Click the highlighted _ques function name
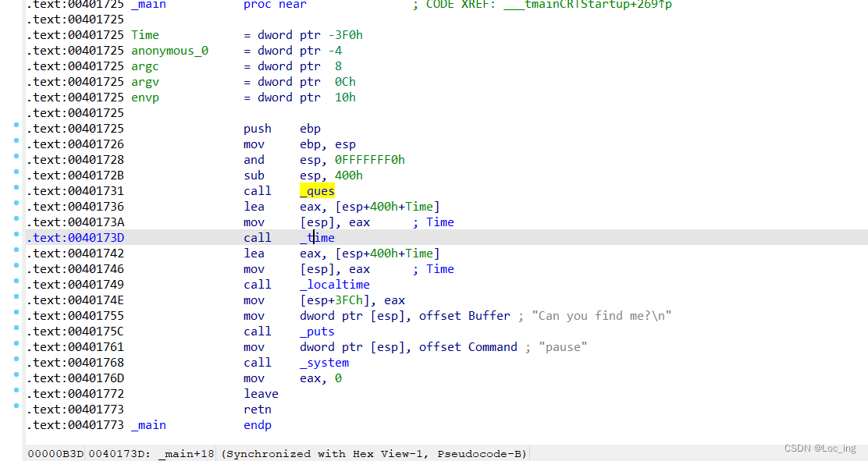The height and width of the screenshot is (461, 868). pyautogui.click(x=317, y=190)
